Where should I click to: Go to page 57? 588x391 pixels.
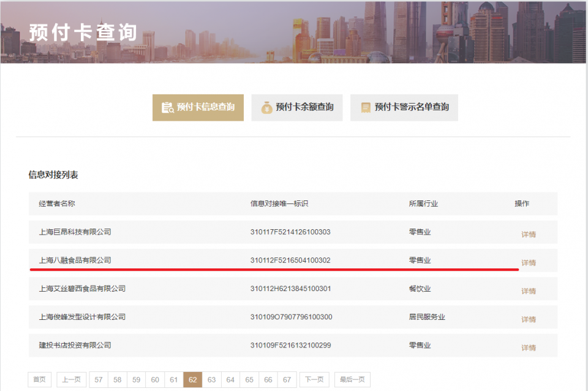99,379
